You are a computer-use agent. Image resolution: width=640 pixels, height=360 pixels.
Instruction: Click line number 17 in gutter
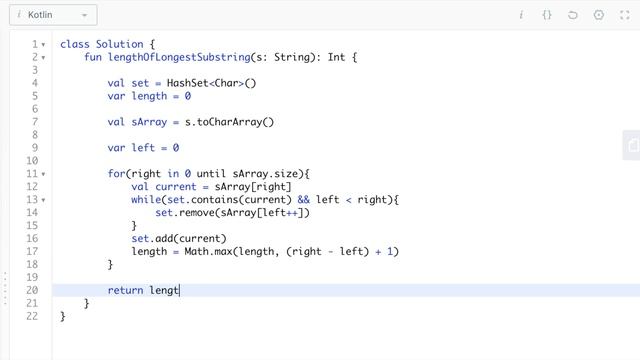point(32,251)
